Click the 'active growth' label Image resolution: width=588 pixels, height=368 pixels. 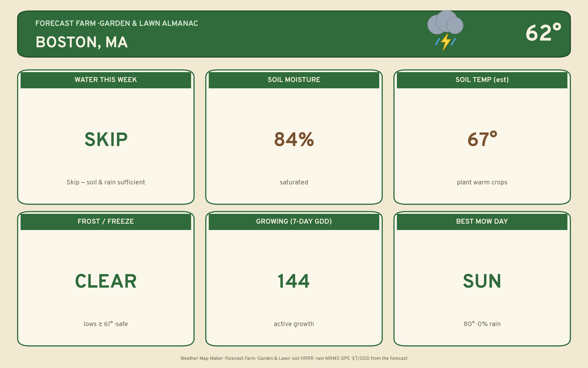pyautogui.click(x=294, y=324)
